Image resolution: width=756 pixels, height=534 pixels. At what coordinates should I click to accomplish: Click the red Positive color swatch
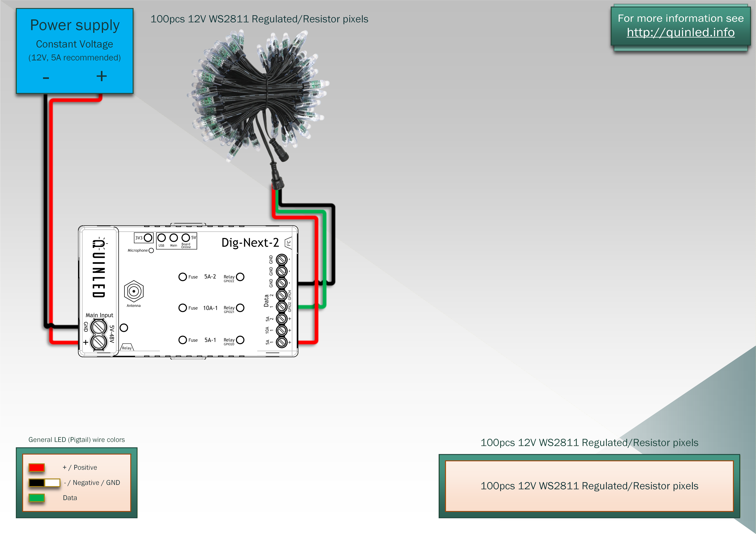37,467
